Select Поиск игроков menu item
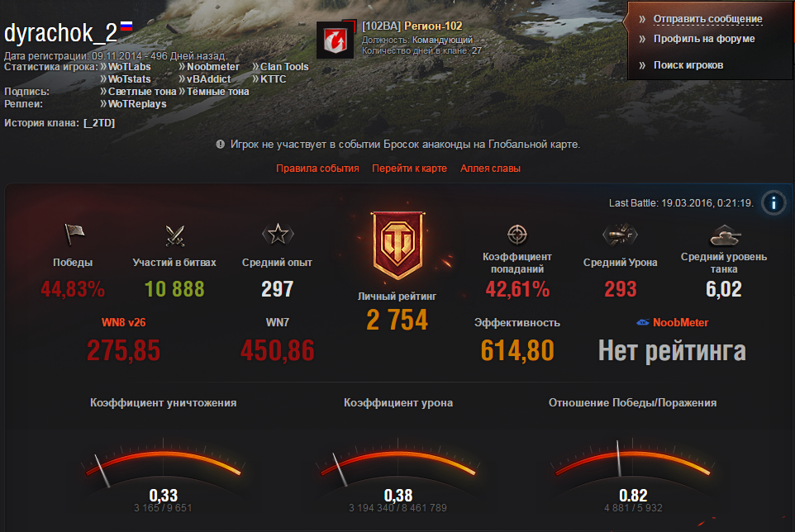 coord(688,65)
